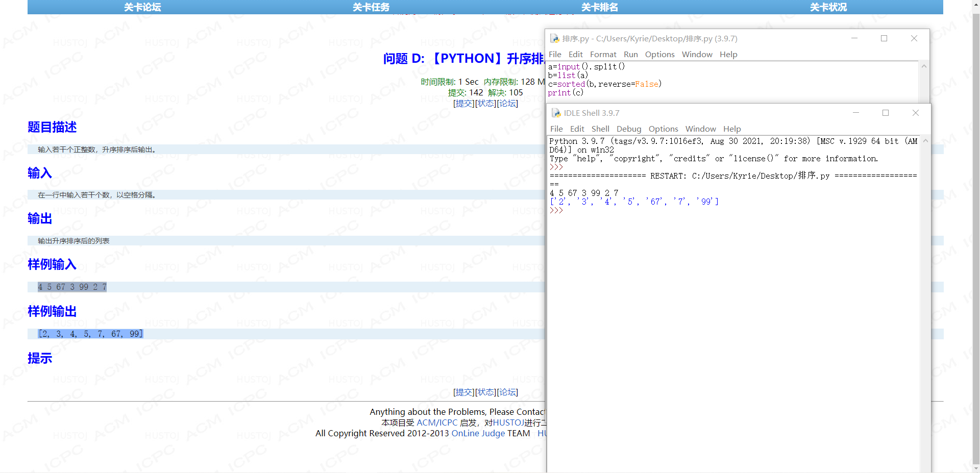The image size is (980, 473).
Task: Click text 输出升序排序后的列表
Action: click(x=73, y=241)
